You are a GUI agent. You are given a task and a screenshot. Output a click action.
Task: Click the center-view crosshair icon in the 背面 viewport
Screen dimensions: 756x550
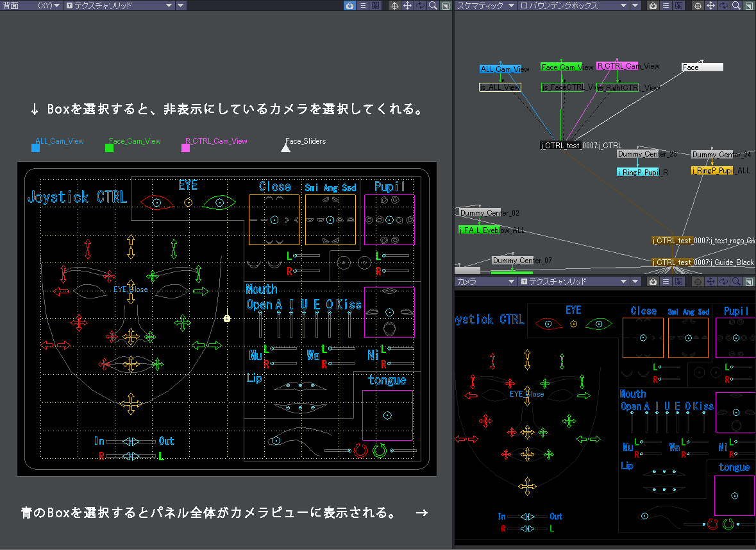click(394, 6)
